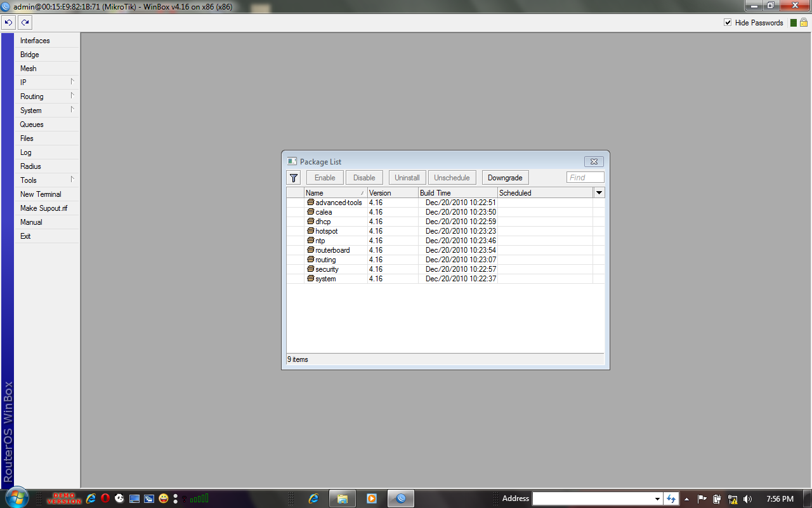Click the Action Center flag tray icon
The width and height of the screenshot is (812, 508).
click(702, 499)
